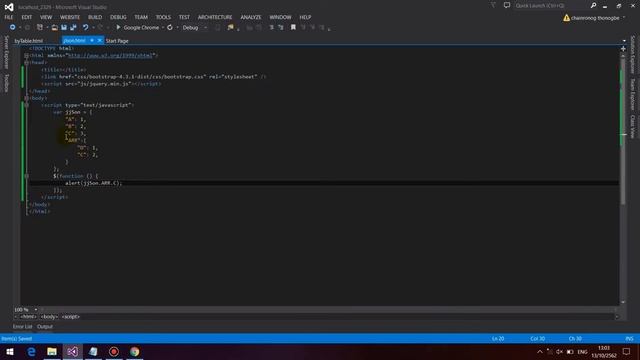Screen dimensions: 640x360
Task: Open the TEAM menu
Action: click(141, 17)
